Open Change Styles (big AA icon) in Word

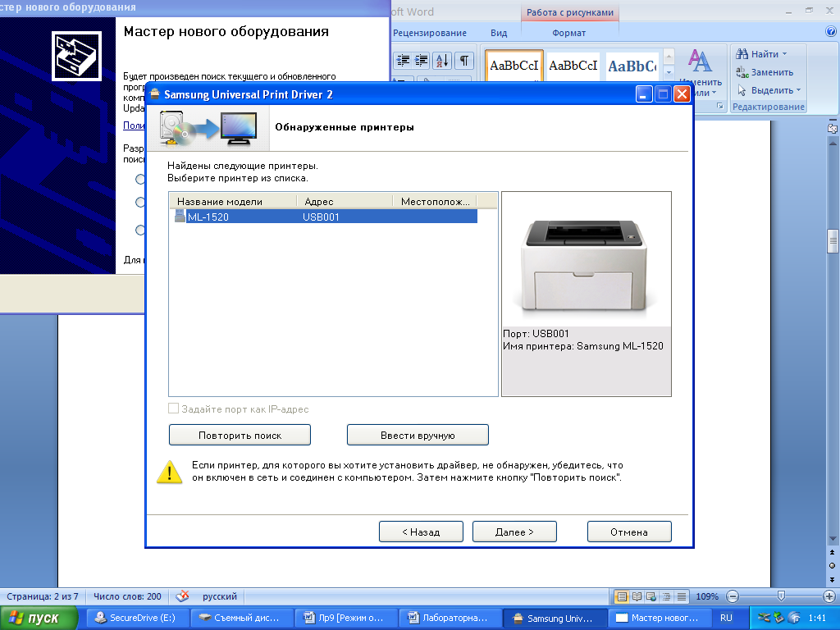[x=700, y=61]
